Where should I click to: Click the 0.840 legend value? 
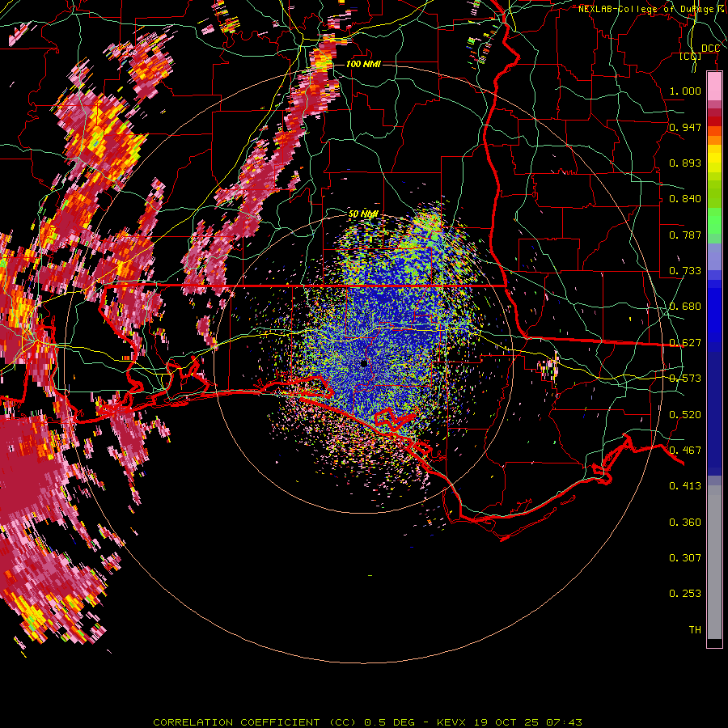pos(685,198)
